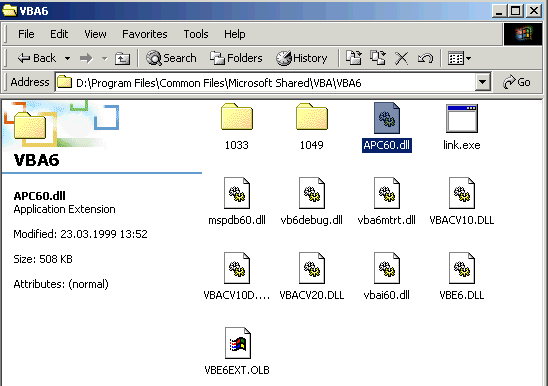Image resolution: width=548 pixels, height=386 pixels.
Task: Click the Address path input field
Action: (x=266, y=83)
